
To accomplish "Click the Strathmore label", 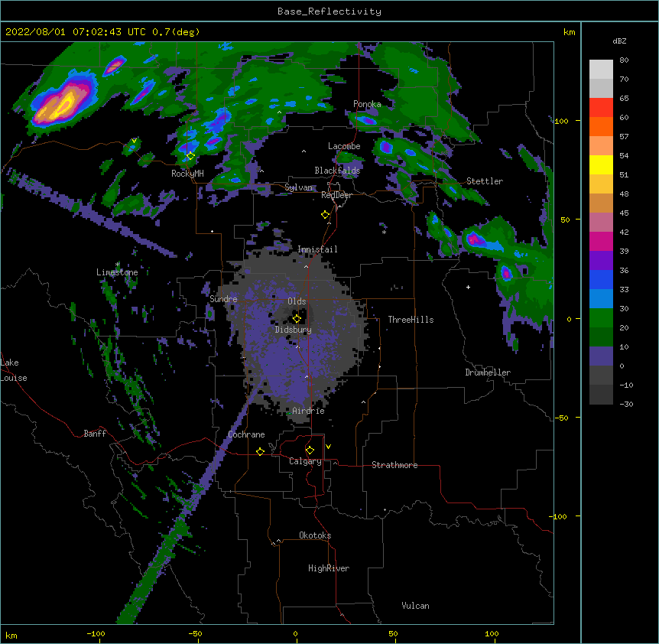I will [x=394, y=465].
